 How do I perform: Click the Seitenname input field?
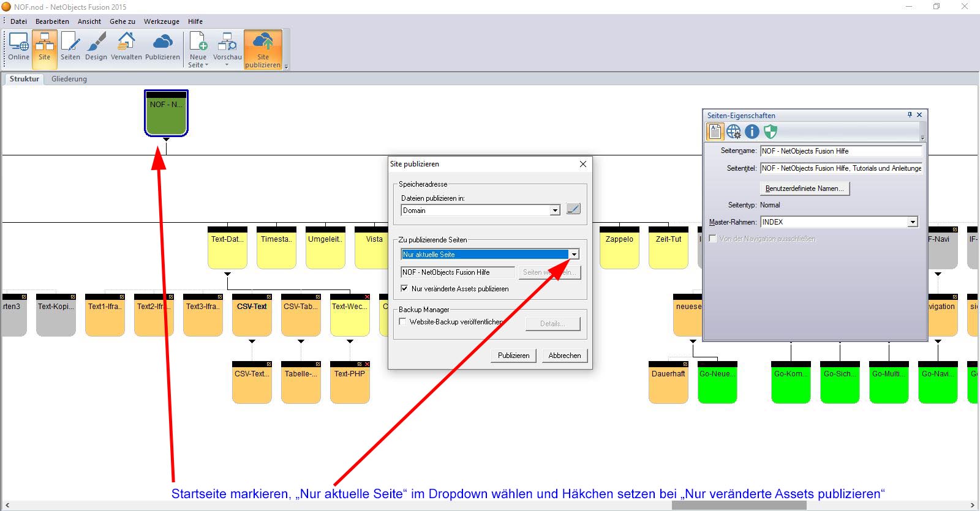click(840, 151)
